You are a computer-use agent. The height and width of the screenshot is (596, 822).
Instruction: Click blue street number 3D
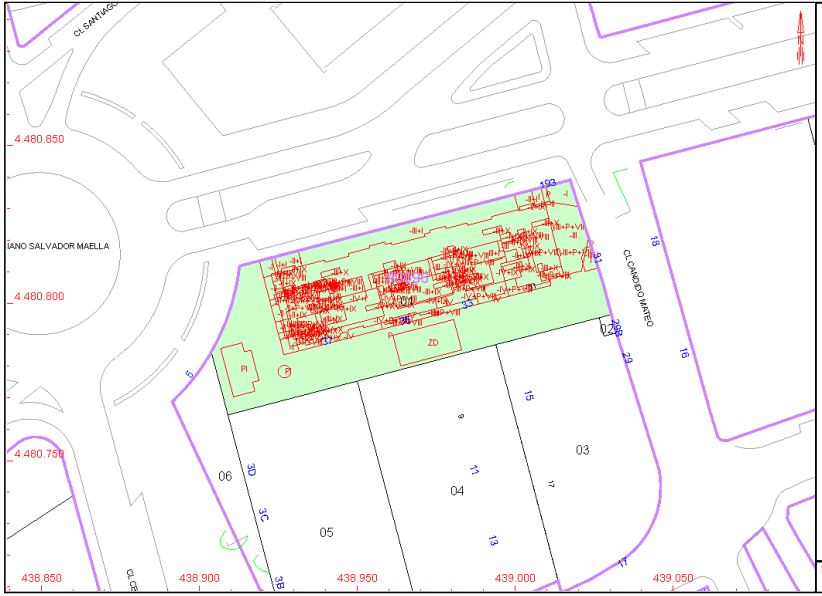(252, 470)
